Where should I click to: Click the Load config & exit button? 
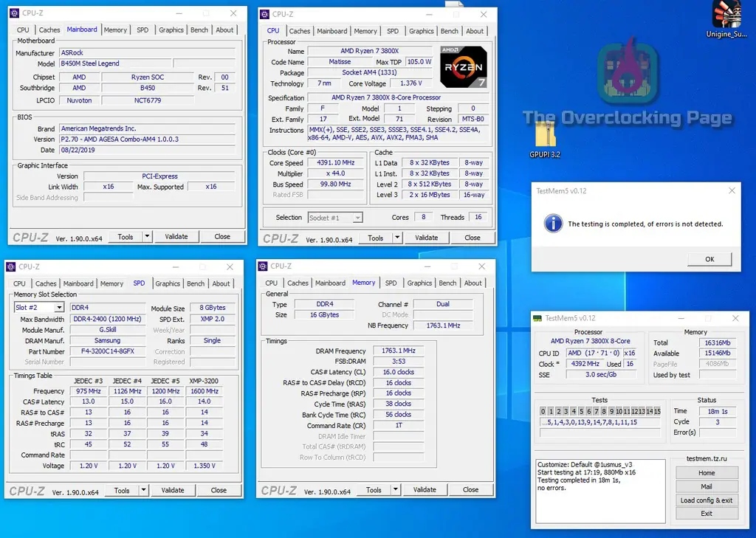pos(707,500)
